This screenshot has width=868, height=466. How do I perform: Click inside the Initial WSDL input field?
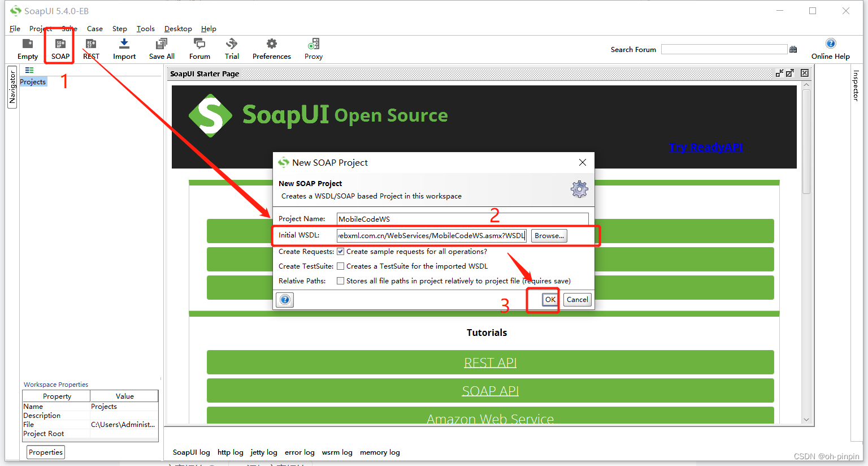click(x=431, y=235)
